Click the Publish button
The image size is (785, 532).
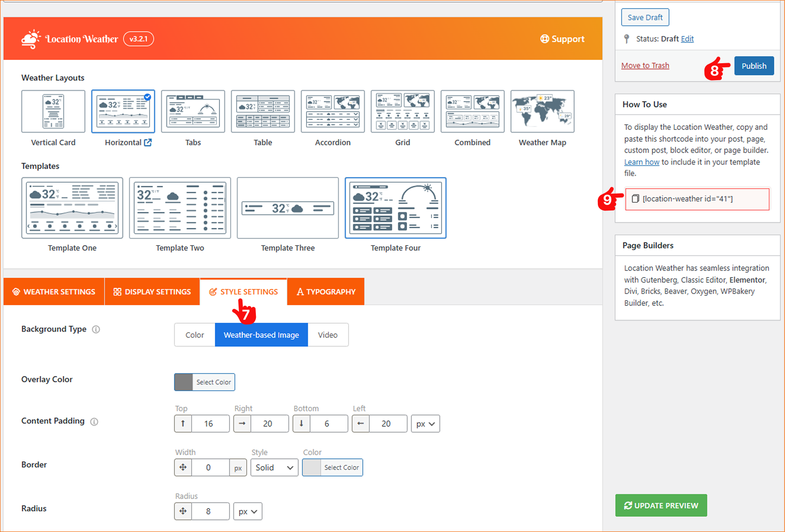[754, 66]
